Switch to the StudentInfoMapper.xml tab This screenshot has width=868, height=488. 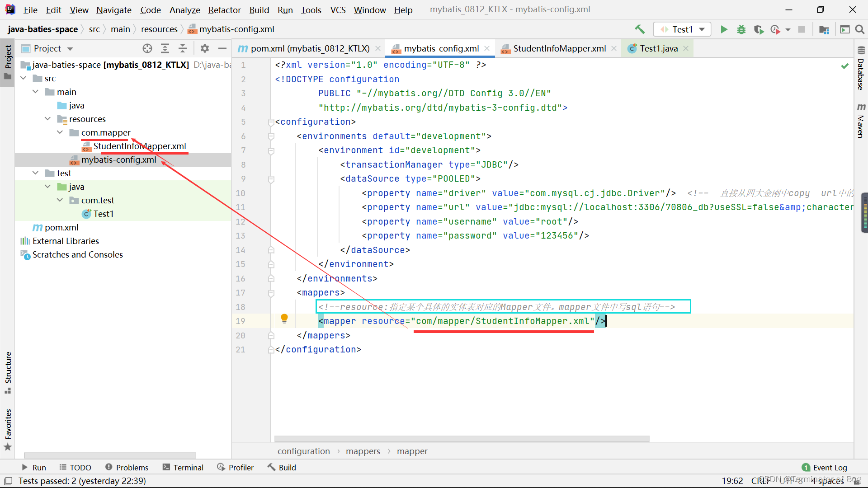pyautogui.click(x=559, y=48)
